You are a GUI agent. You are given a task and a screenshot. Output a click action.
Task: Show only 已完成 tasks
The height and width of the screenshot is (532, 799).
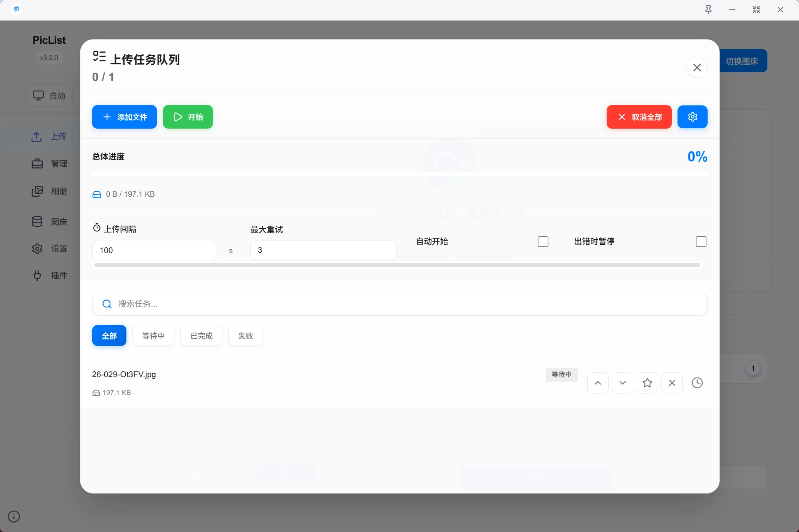pyautogui.click(x=201, y=336)
